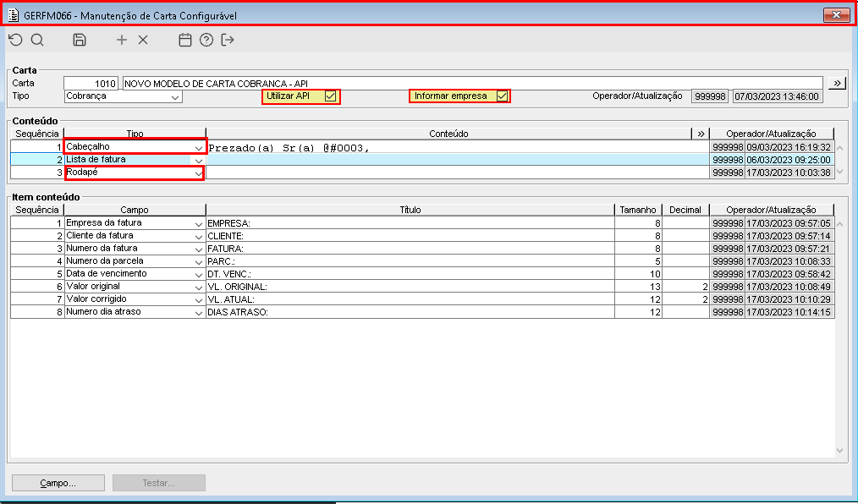This screenshot has height=504, width=858.
Task: Click the 'DT. VENC.:' title cell
Action: [410, 274]
